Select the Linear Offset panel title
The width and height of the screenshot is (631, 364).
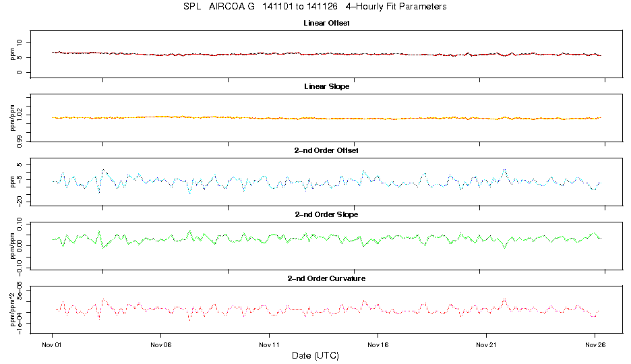click(x=326, y=23)
